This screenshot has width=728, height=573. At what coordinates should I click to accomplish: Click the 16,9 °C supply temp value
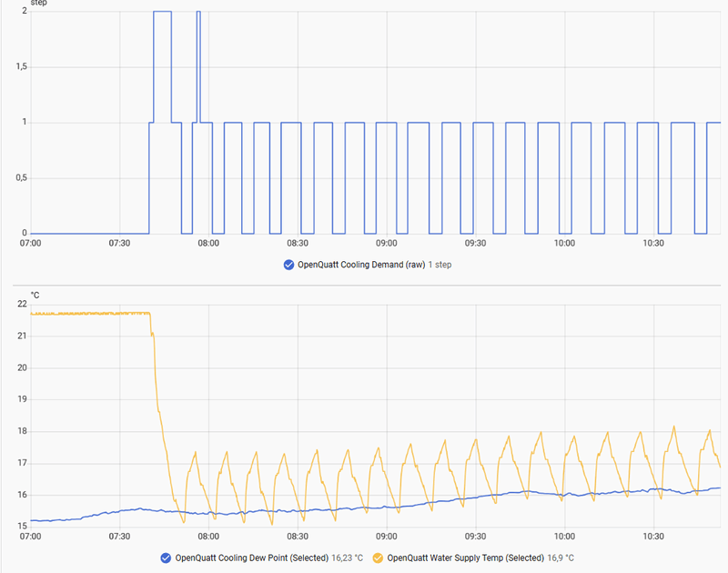coord(561,558)
